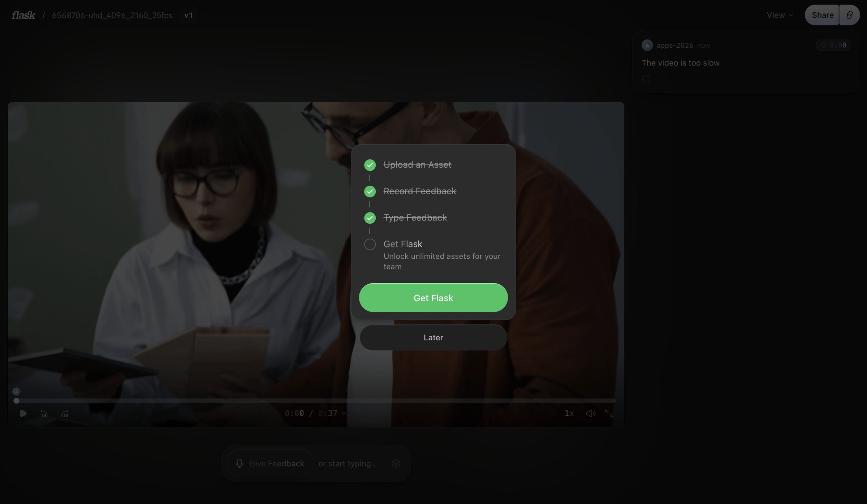Mute the video volume

pos(591,413)
